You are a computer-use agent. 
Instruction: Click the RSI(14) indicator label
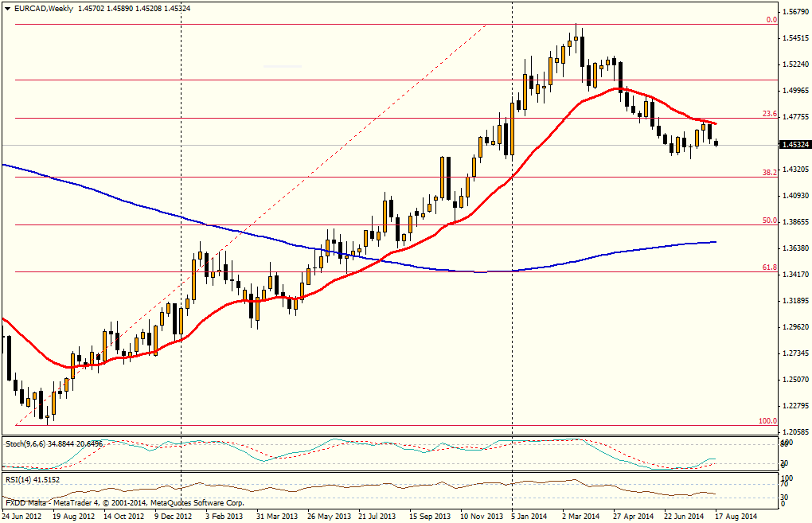coord(19,480)
